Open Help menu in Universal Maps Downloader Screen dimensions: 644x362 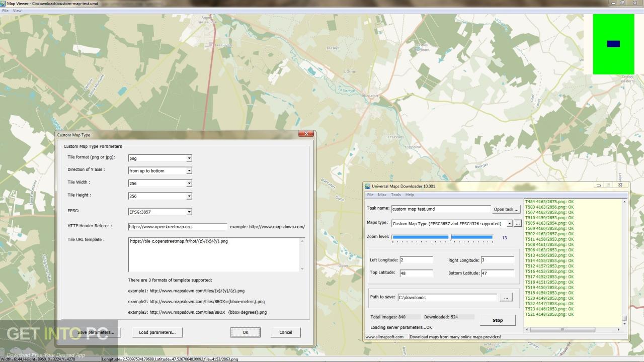pos(410,195)
